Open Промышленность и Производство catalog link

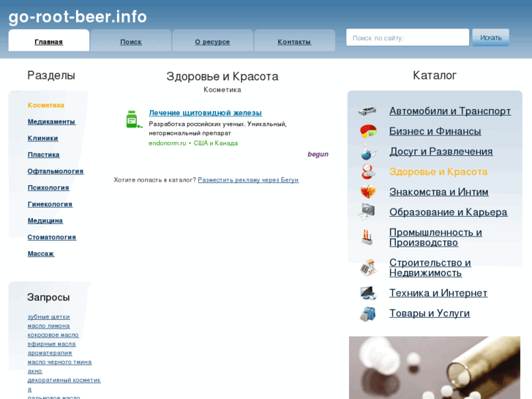pyautogui.click(x=435, y=237)
